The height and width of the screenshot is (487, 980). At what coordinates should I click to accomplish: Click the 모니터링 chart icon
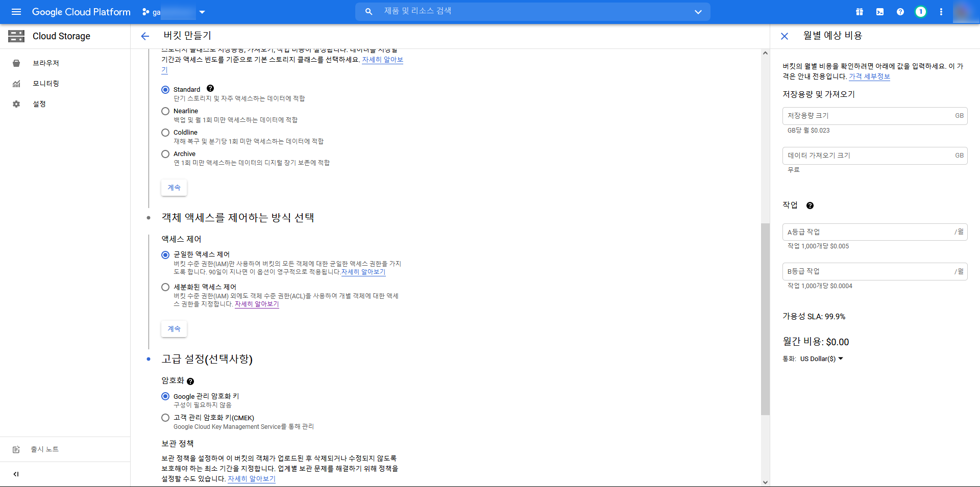pos(16,84)
